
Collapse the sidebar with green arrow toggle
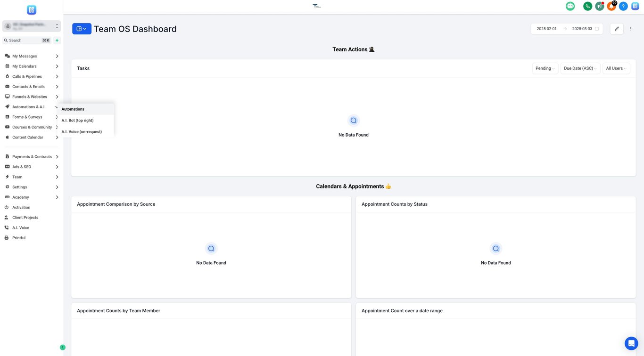point(63,348)
